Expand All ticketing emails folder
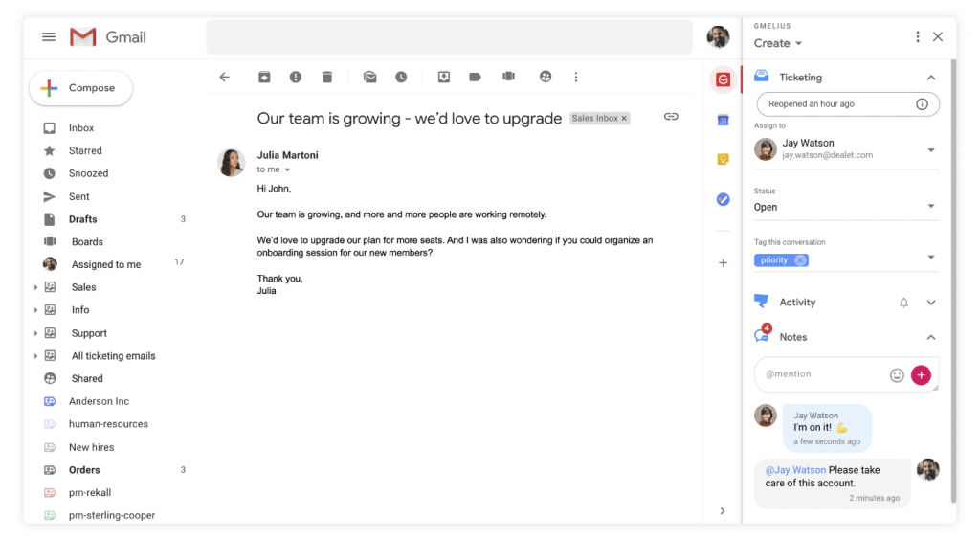Viewport: 980px width, 541px height. 35,356
